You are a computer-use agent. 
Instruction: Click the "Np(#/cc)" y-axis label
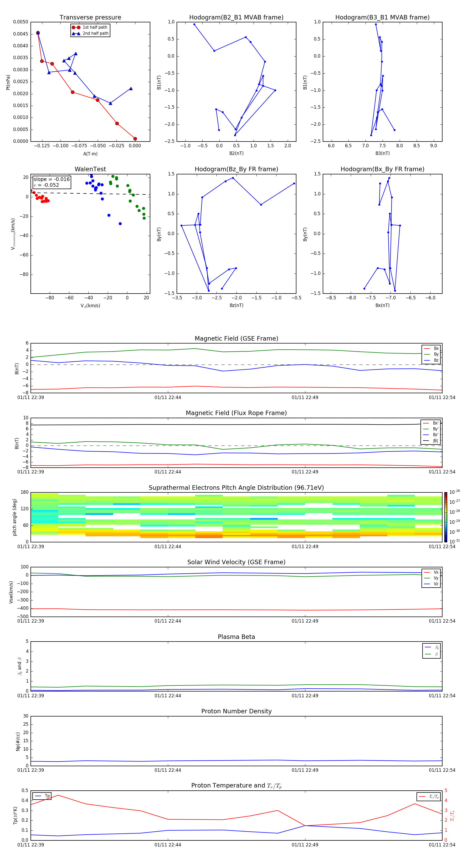[18, 741]
